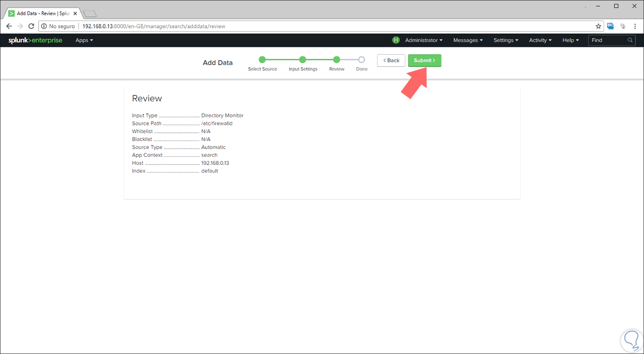Click the browser reload icon
This screenshot has width=644, height=354.
tap(30, 26)
